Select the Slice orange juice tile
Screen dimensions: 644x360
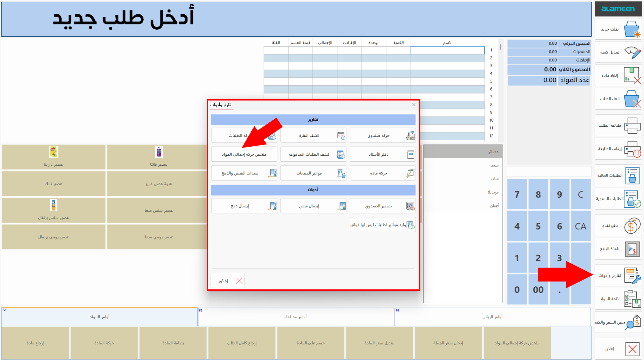[x=53, y=210]
